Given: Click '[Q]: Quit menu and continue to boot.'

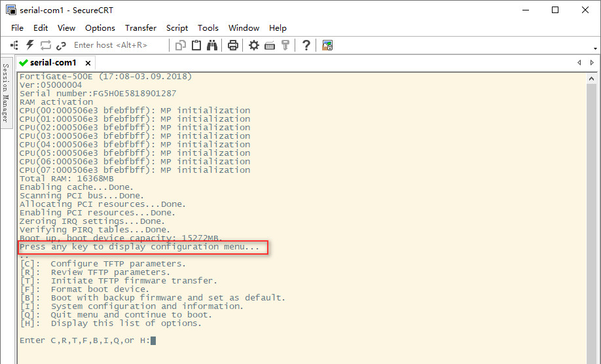Looking at the screenshot, I should (x=116, y=315).
